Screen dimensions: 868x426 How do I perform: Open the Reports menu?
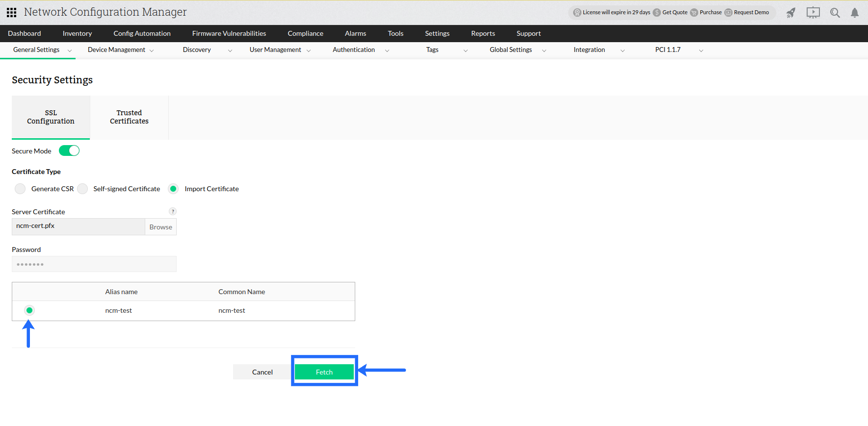(x=483, y=33)
